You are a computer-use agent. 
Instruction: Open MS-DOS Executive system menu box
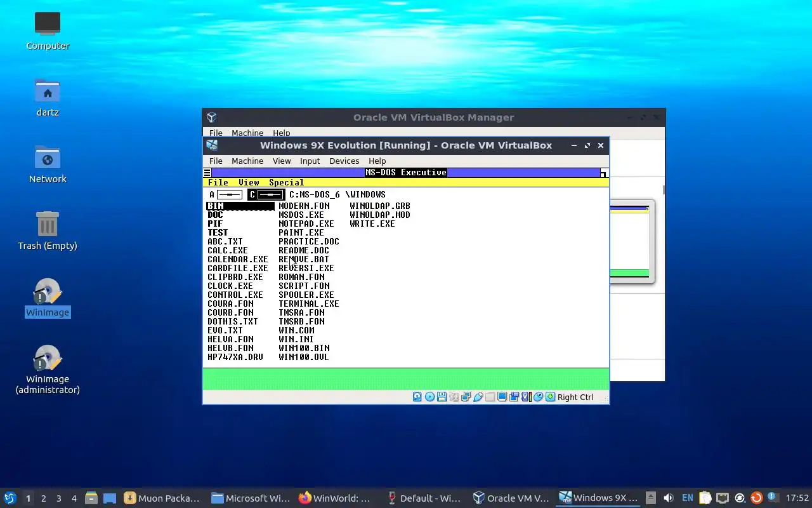click(207, 173)
